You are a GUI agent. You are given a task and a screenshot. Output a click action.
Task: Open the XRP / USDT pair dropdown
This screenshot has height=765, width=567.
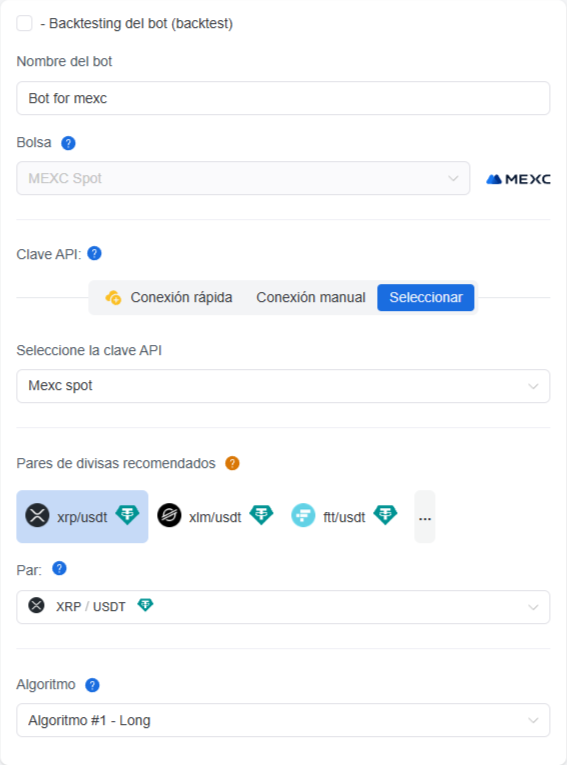coord(283,607)
